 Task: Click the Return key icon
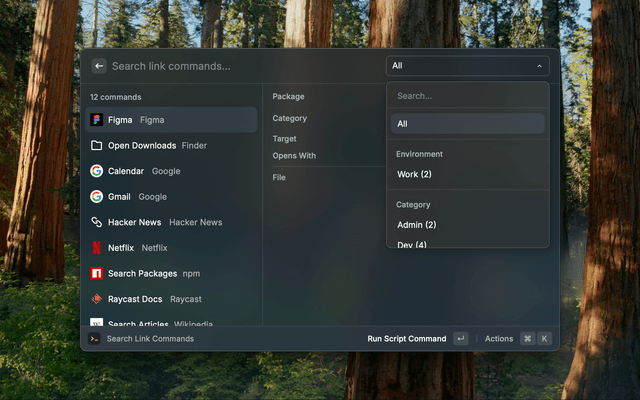pos(461,338)
